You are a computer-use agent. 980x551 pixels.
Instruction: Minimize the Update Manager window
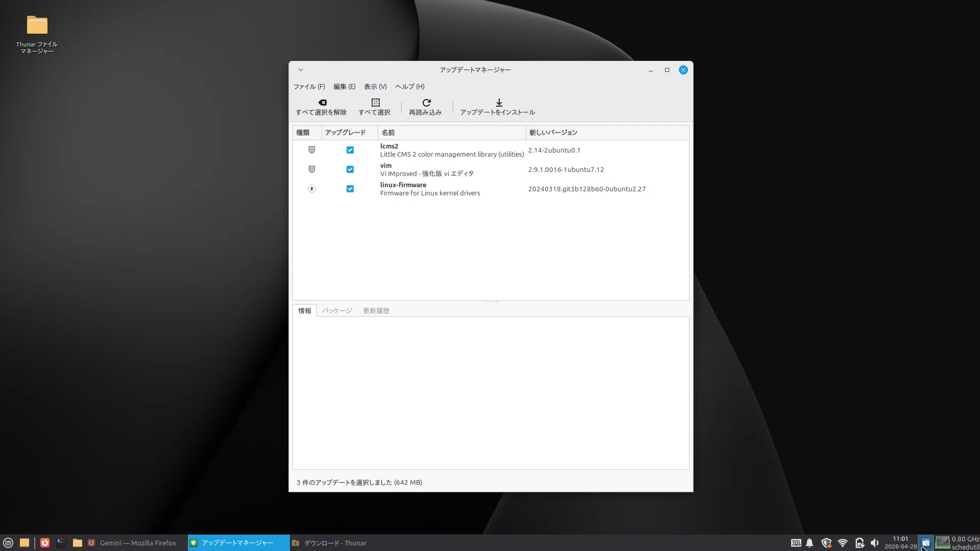click(651, 70)
